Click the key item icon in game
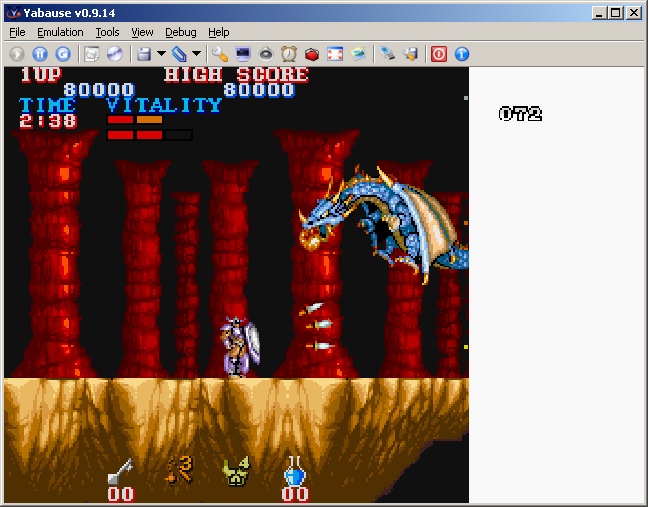Viewport: 648px width, 507px height. pyautogui.click(x=120, y=471)
